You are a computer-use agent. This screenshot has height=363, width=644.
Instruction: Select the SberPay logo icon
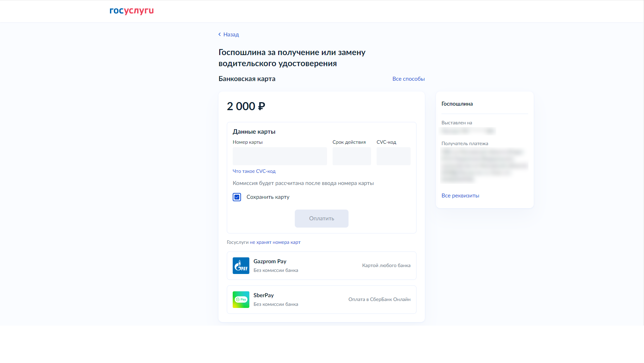(241, 300)
